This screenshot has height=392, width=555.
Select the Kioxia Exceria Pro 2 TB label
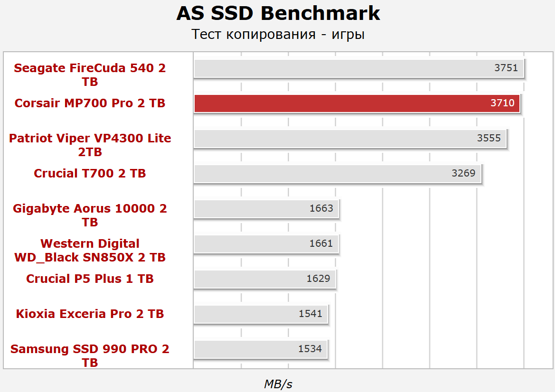tap(90, 314)
